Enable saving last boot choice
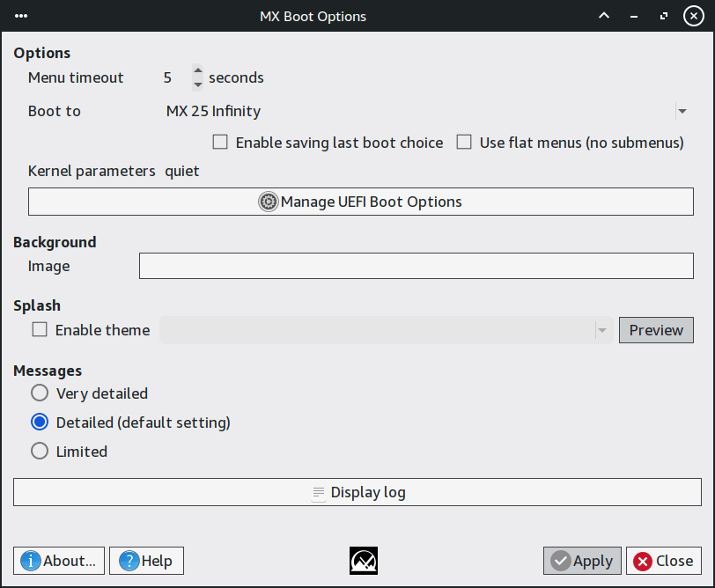Image resolution: width=715 pixels, height=588 pixels. click(x=220, y=142)
